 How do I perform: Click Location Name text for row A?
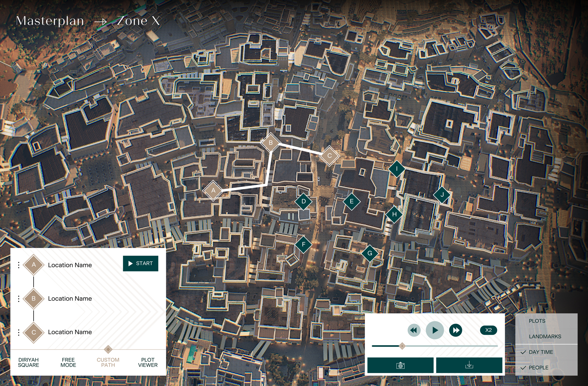[70, 265]
